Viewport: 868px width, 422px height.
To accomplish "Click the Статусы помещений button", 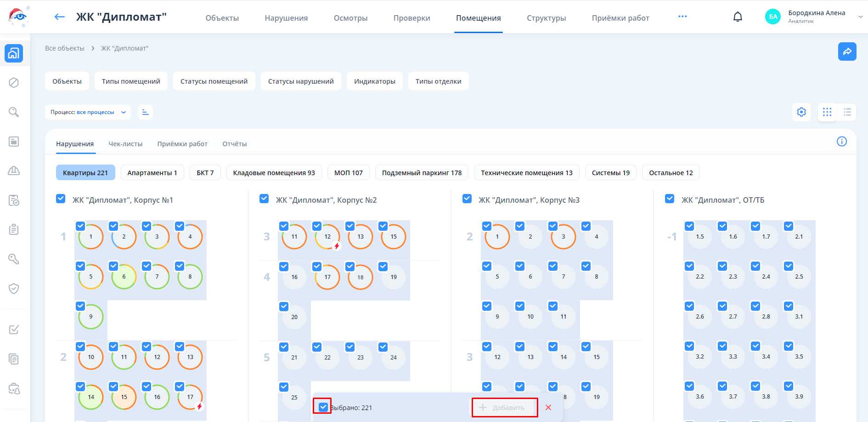I will point(214,81).
